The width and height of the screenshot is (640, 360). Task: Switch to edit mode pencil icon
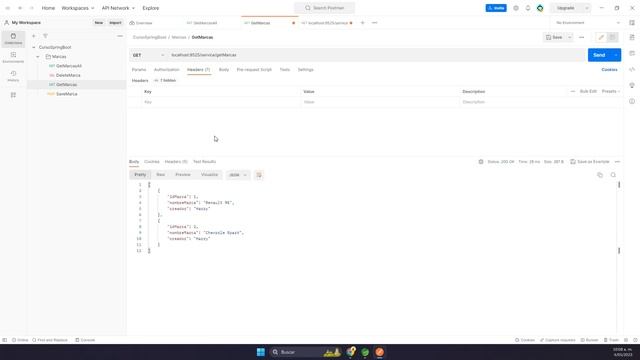pos(601,37)
